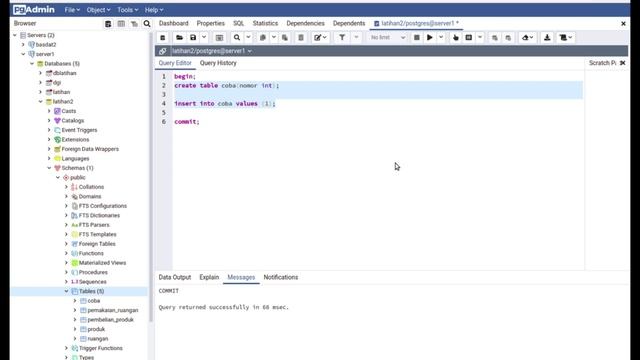Image resolution: width=640 pixels, height=360 pixels.
Task: Click the database icon at toolbar start
Action: coord(163,38)
